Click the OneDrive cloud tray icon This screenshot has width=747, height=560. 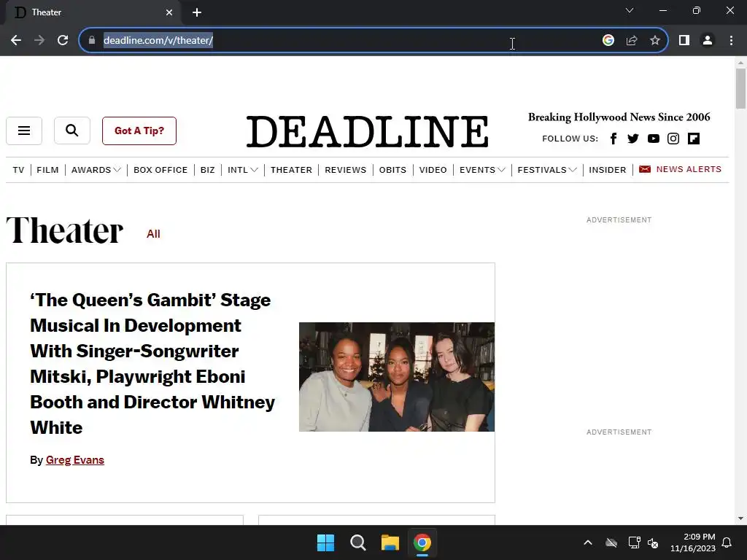click(x=611, y=542)
